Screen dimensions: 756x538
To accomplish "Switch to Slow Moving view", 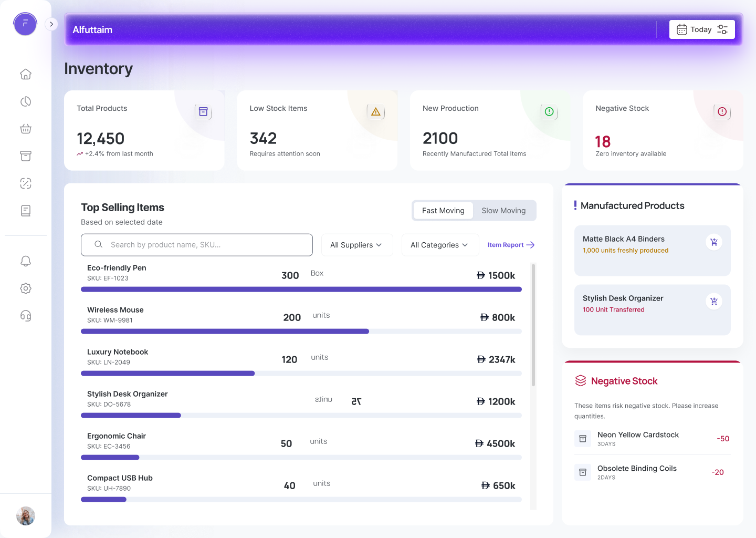I will pos(503,211).
